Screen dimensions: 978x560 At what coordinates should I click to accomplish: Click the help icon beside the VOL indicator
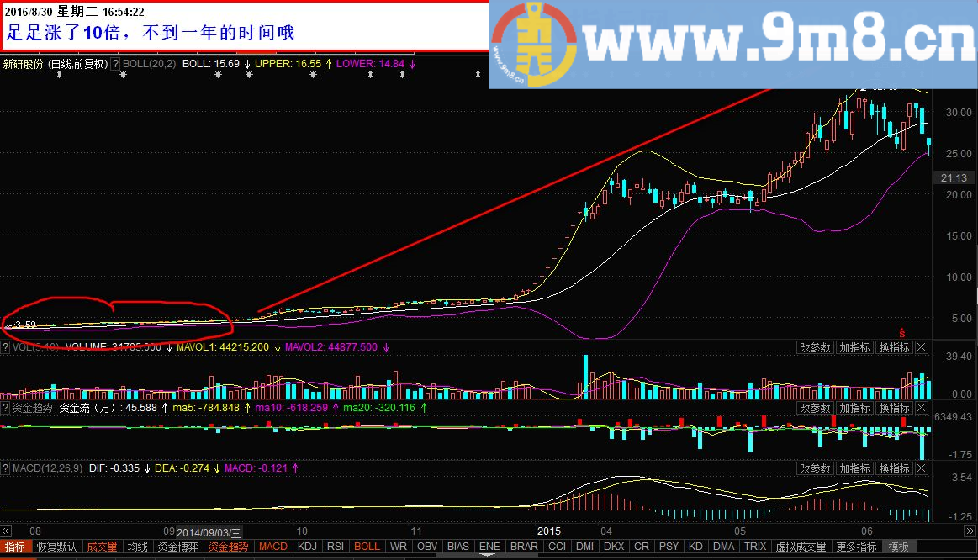point(6,346)
